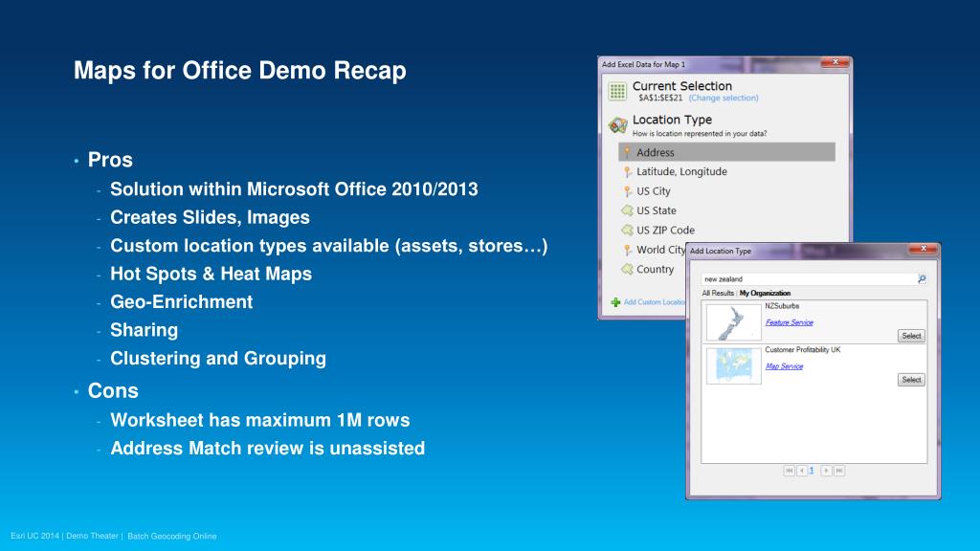Viewport: 980px width, 551px height.
Task: Go to previous results page
Action: pos(801,471)
